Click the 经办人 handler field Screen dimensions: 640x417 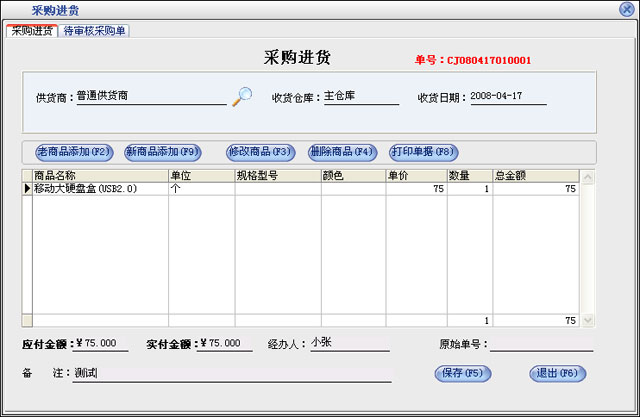348,343
